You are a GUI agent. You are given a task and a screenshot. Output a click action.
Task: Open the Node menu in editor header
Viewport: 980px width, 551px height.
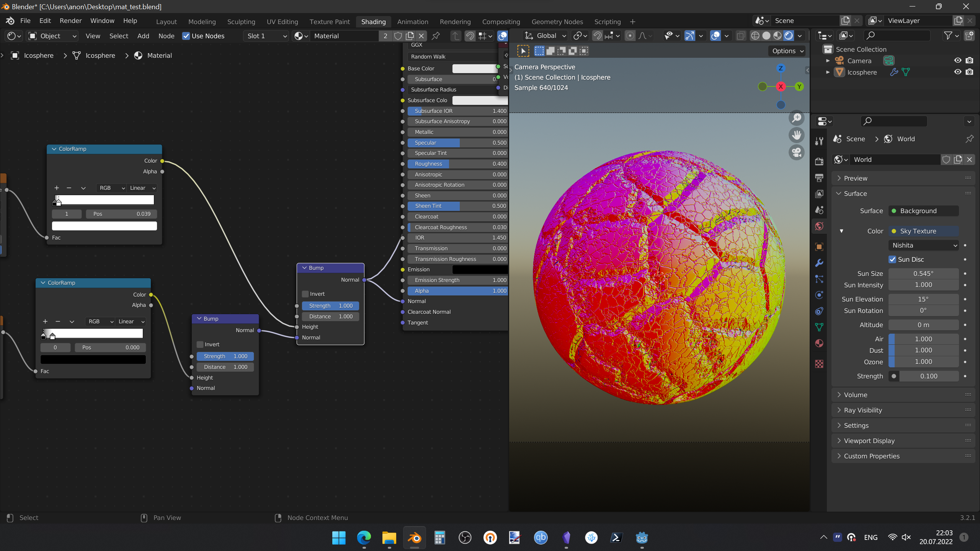pos(166,36)
